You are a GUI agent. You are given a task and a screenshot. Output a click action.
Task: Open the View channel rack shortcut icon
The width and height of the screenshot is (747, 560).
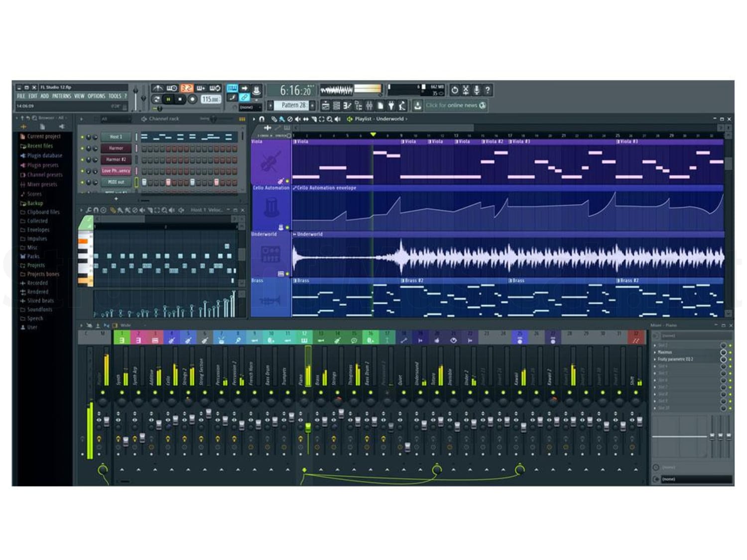click(x=336, y=106)
